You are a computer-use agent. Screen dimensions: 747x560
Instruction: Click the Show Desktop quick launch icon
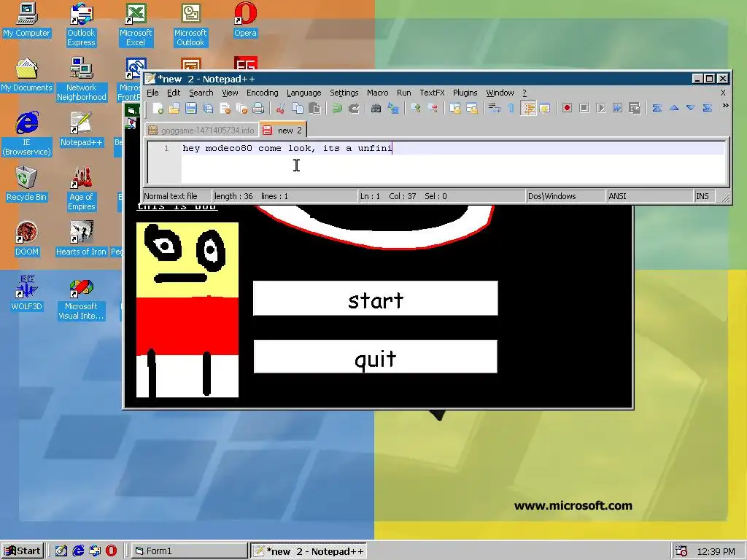pyautogui.click(x=61, y=551)
